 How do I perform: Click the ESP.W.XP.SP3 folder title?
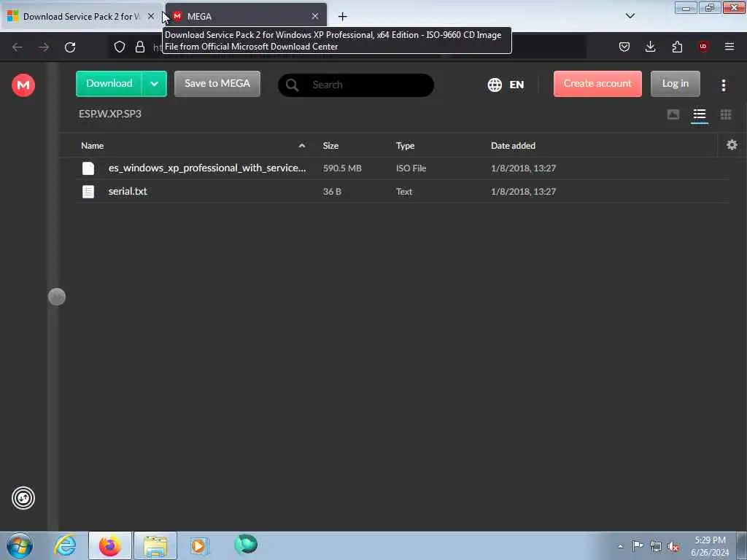(x=110, y=114)
